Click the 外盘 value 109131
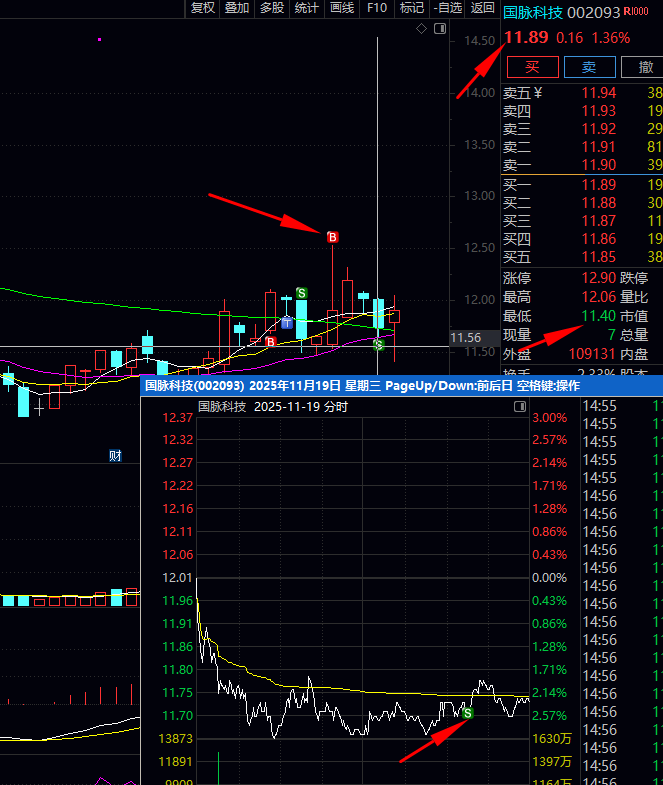The image size is (663, 785). click(x=591, y=354)
